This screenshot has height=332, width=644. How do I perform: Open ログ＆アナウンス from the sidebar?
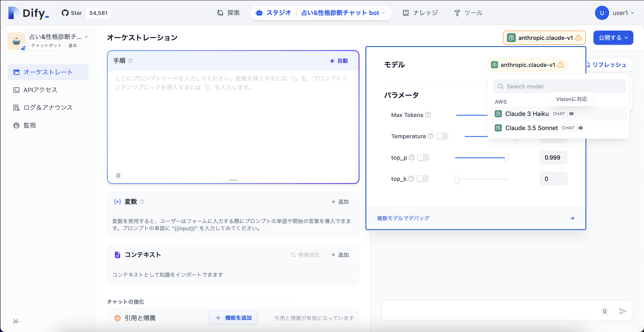click(47, 107)
